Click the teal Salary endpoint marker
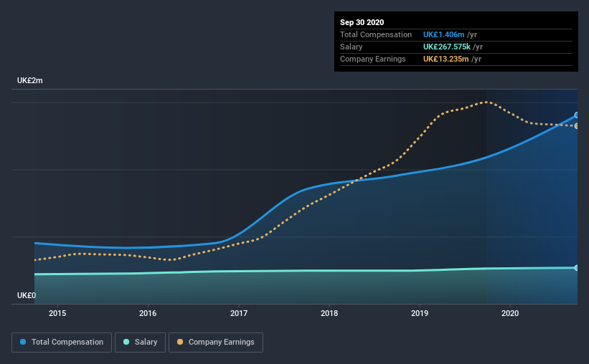Screen dimensions: 589x364 click(577, 268)
